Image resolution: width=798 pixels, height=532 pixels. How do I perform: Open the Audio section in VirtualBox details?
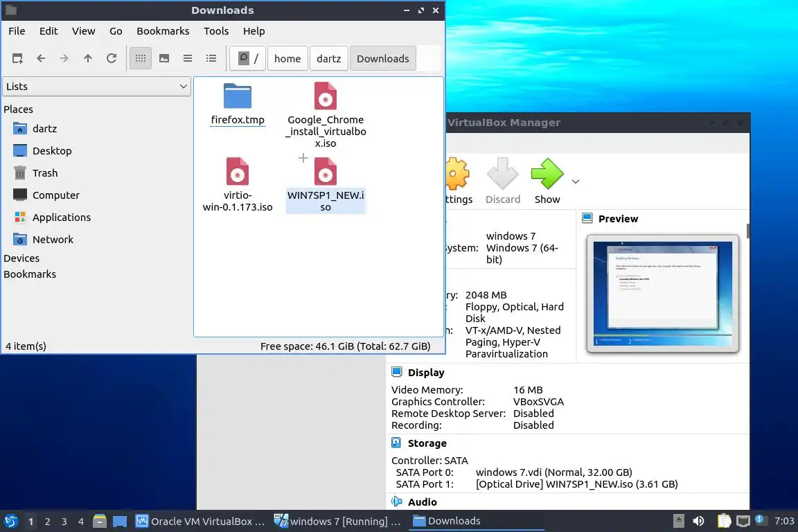coord(423,502)
